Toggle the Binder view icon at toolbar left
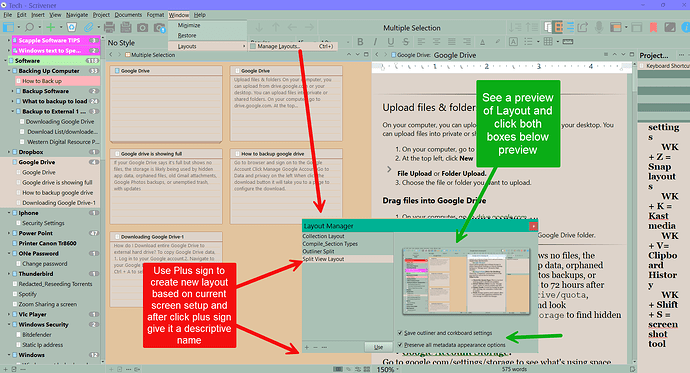690x373 pixels. pos(8,27)
